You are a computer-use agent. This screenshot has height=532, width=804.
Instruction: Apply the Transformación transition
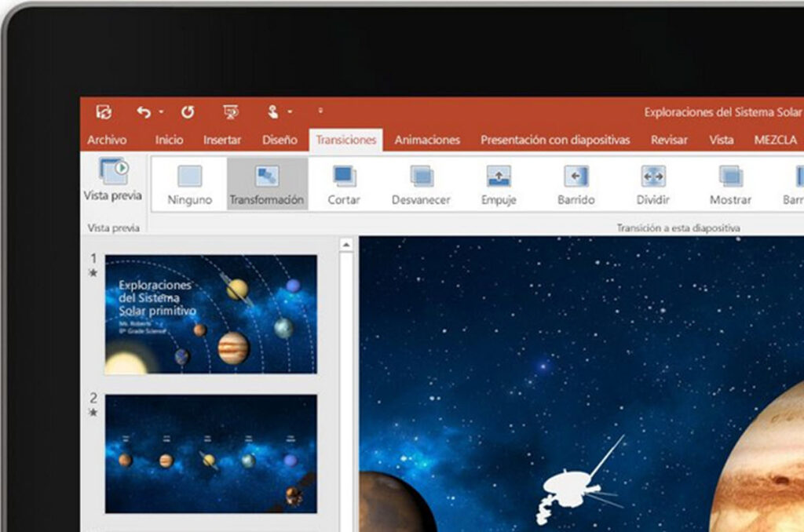[267, 184]
